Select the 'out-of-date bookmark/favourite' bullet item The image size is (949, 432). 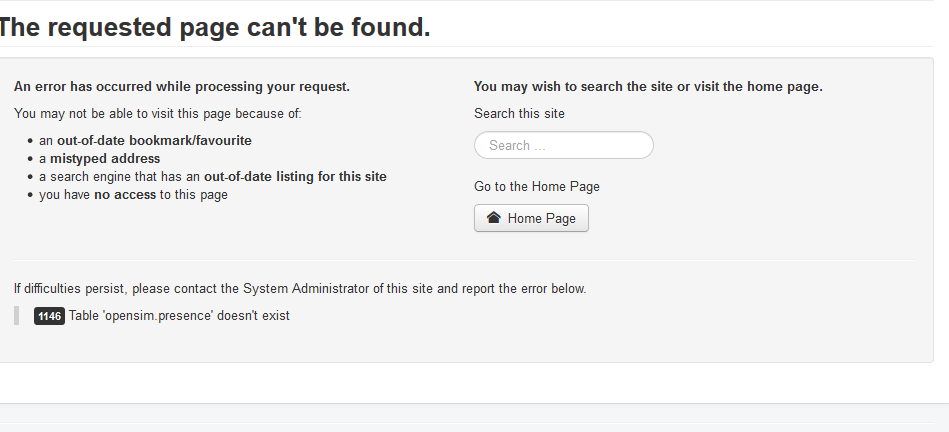click(x=145, y=140)
